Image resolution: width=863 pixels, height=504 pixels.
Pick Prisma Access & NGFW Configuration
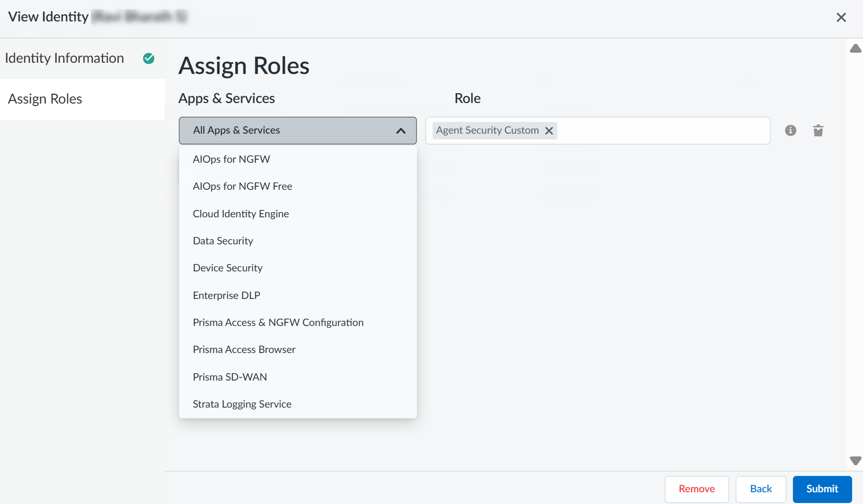point(278,322)
